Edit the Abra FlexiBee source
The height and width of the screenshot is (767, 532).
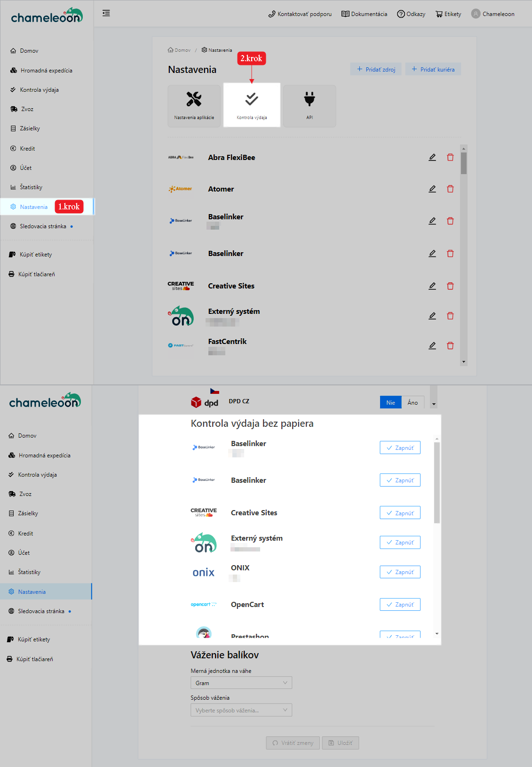tap(432, 157)
